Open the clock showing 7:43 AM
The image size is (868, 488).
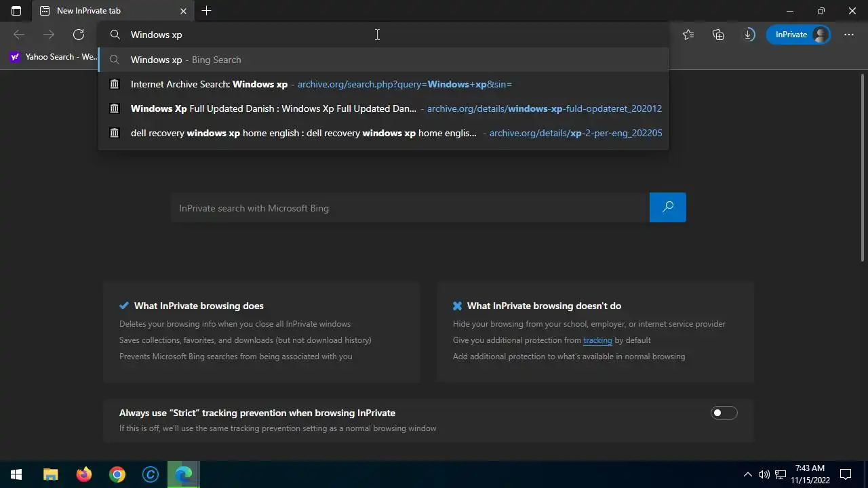pyautogui.click(x=810, y=474)
